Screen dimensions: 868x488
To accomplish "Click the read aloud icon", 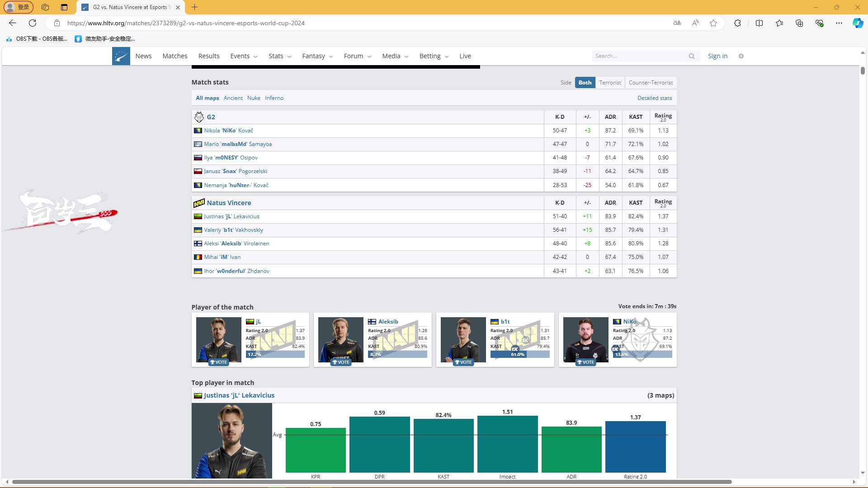I will [x=695, y=23].
